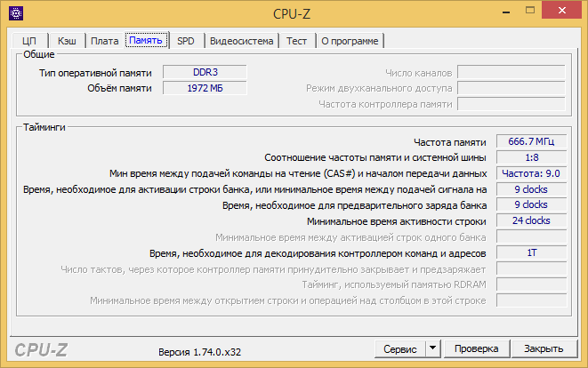Click the 1972 МБ memory size field

[x=205, y=88]
